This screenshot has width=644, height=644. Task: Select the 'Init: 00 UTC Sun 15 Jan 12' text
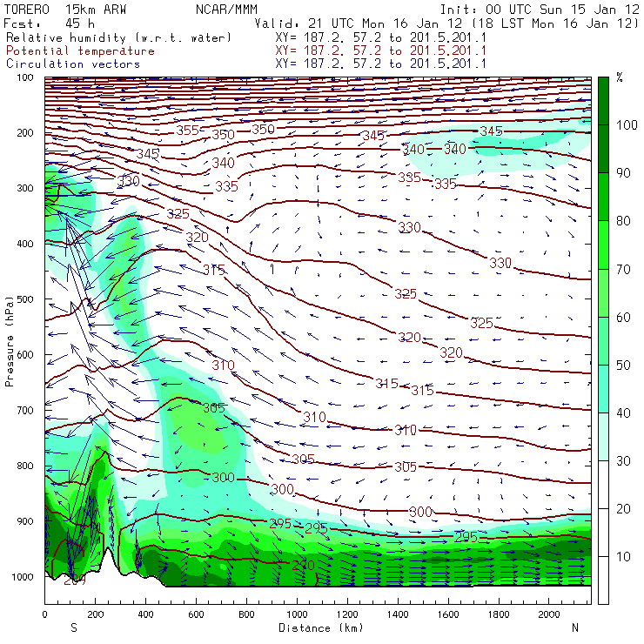(x=540, y=10)
